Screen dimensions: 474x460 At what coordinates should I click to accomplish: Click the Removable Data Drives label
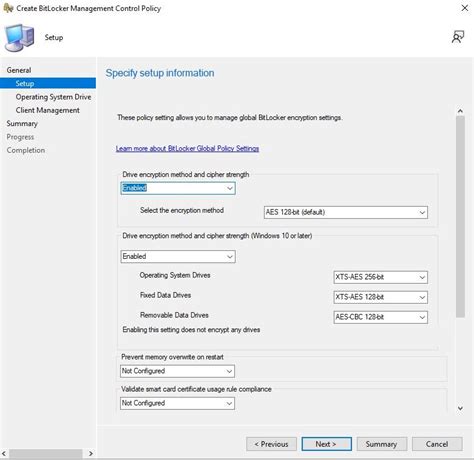click(x=174, y=315)
